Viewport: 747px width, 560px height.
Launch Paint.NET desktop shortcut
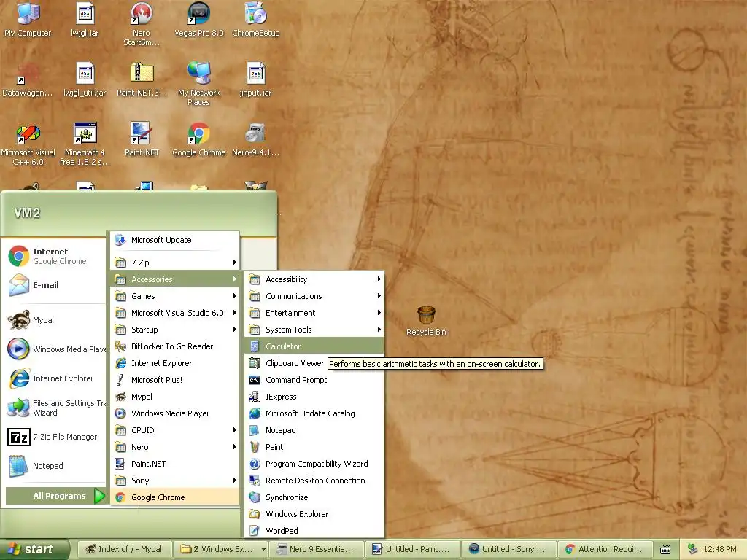[142, 139]
